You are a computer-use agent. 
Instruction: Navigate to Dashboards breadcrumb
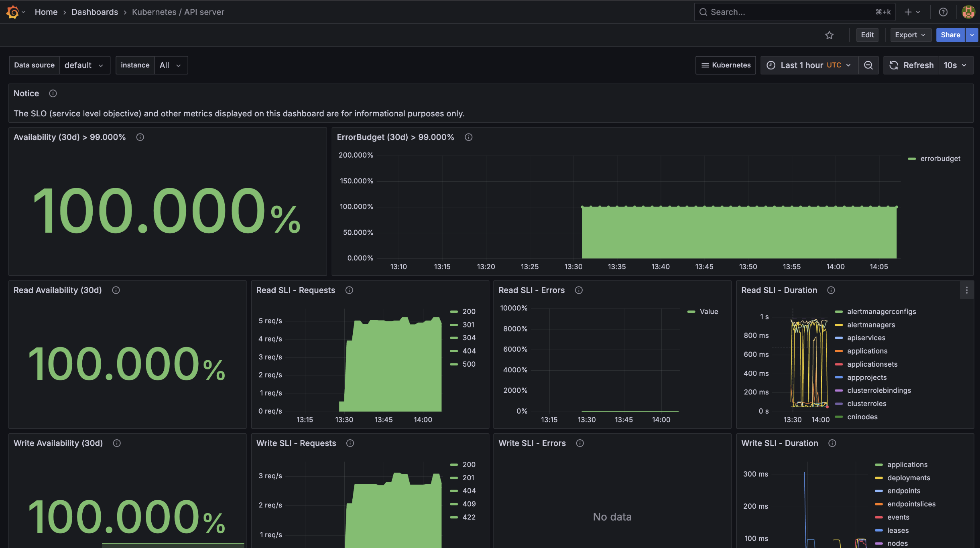click(95, 12)
